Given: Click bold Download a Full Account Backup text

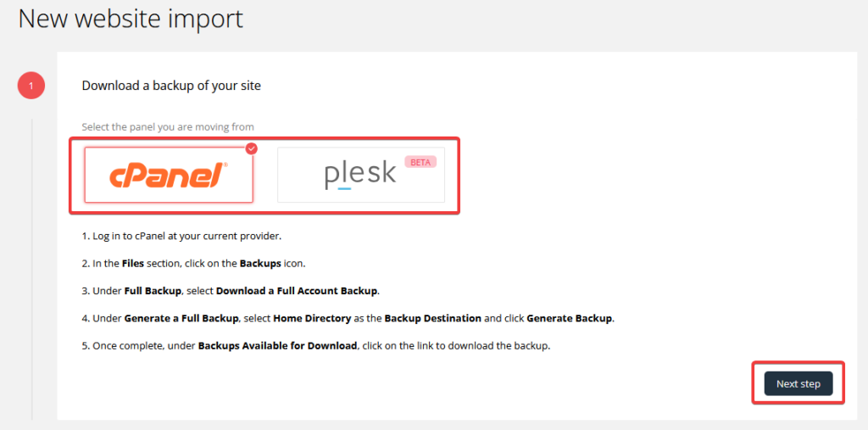Looking at the screenshot, I should (297, 291).
